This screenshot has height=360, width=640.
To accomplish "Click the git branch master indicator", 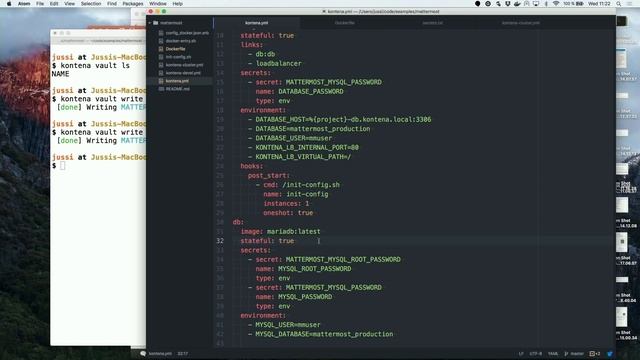I will [574, 354].
